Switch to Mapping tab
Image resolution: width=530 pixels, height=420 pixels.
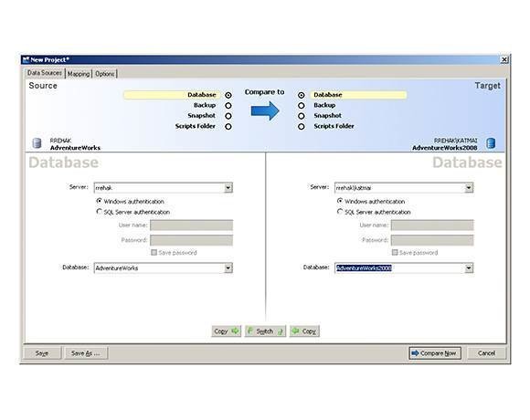[79, 74]
